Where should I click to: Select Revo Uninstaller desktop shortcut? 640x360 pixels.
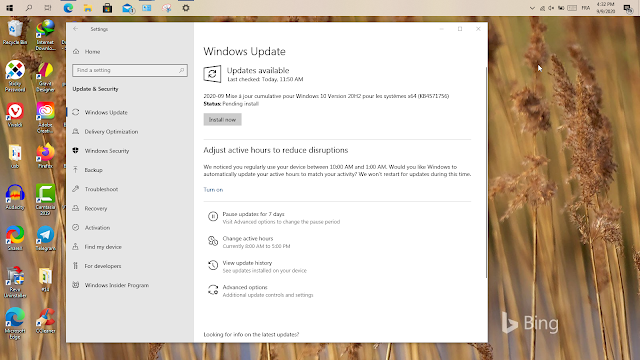click(x=15, y=282)
